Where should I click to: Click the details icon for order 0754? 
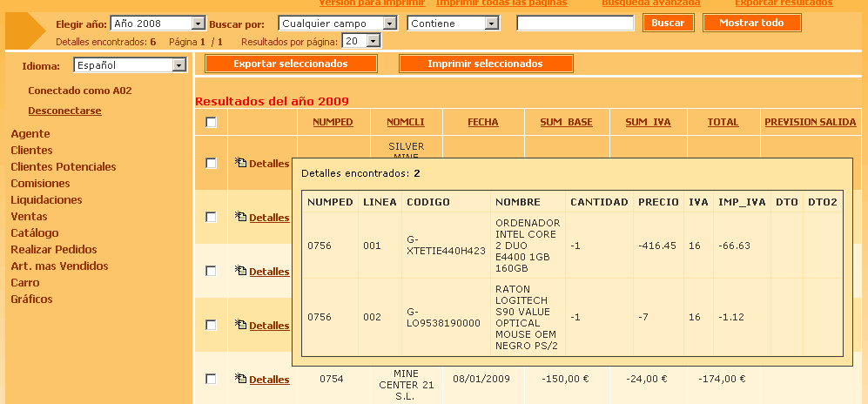coord(241,380)
